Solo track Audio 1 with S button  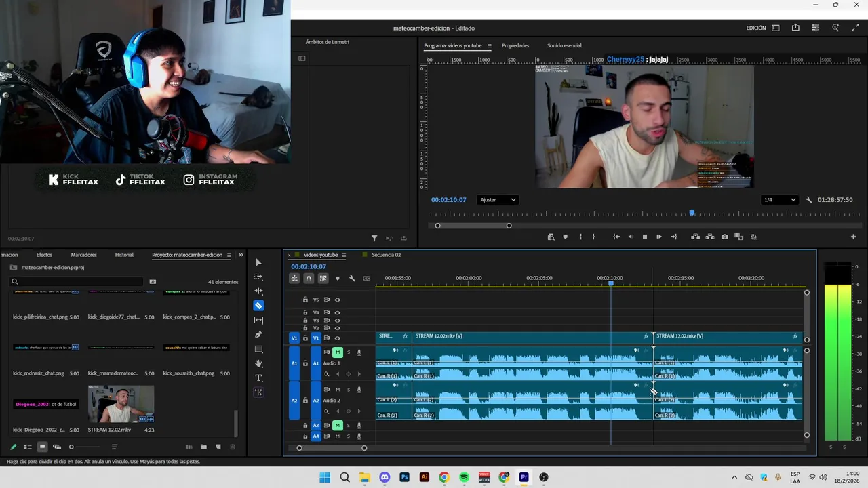pos(349,352)
